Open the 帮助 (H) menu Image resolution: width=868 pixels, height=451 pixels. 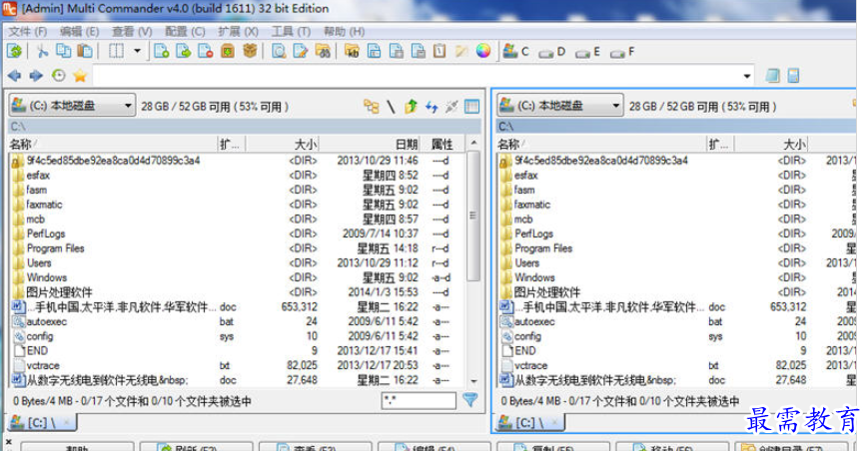click(344, 32)
